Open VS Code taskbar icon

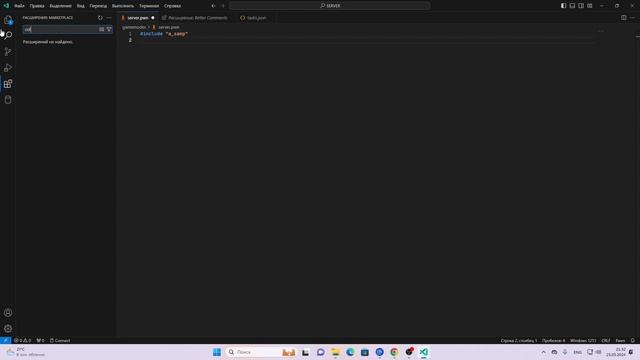(x=424, y=352)
